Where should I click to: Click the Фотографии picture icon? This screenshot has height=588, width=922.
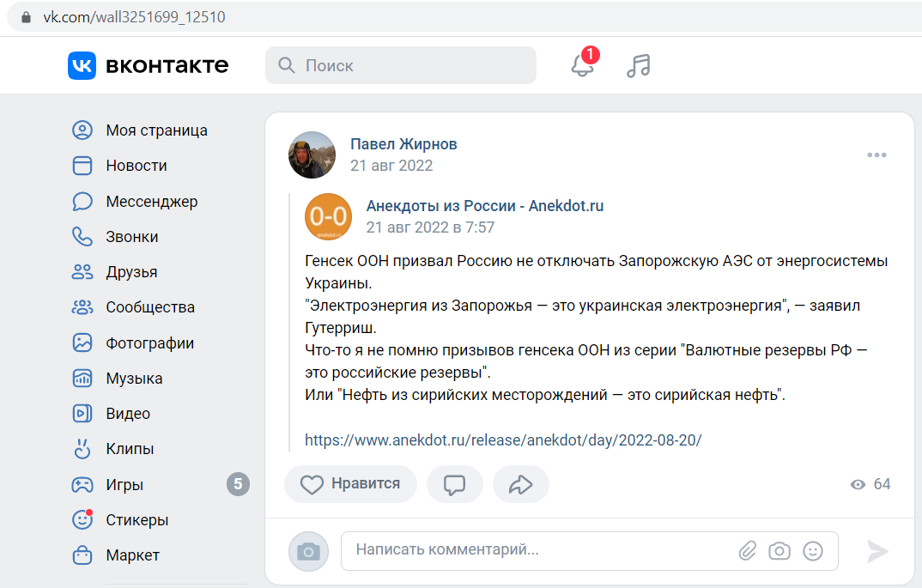pos(82,342)
